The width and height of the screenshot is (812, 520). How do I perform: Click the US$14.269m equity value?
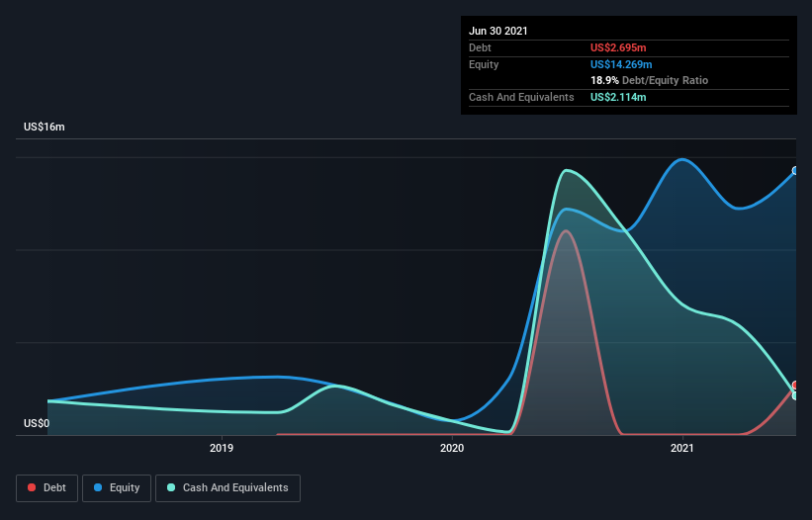click(621, 64)
